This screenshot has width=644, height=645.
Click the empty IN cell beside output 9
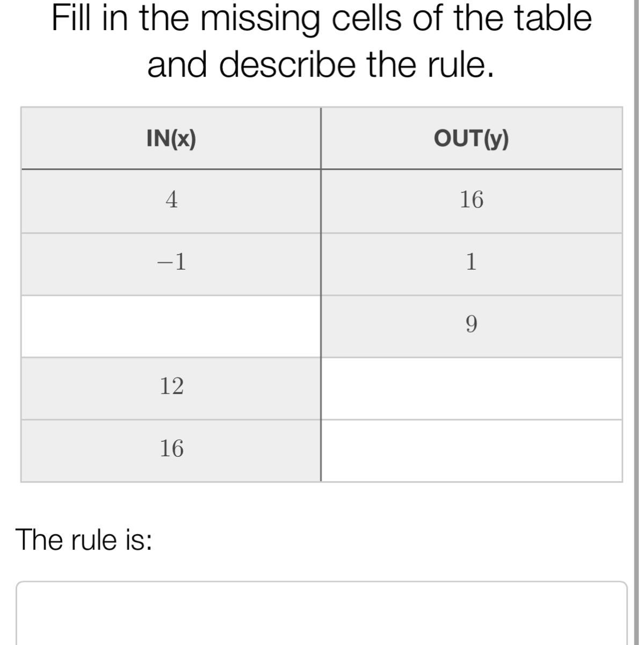click(171, 326)
